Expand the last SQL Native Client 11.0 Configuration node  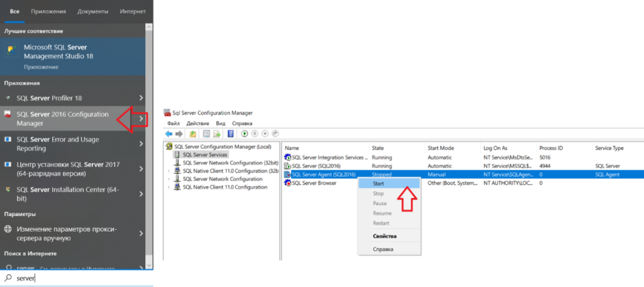[x=169, y=187]
